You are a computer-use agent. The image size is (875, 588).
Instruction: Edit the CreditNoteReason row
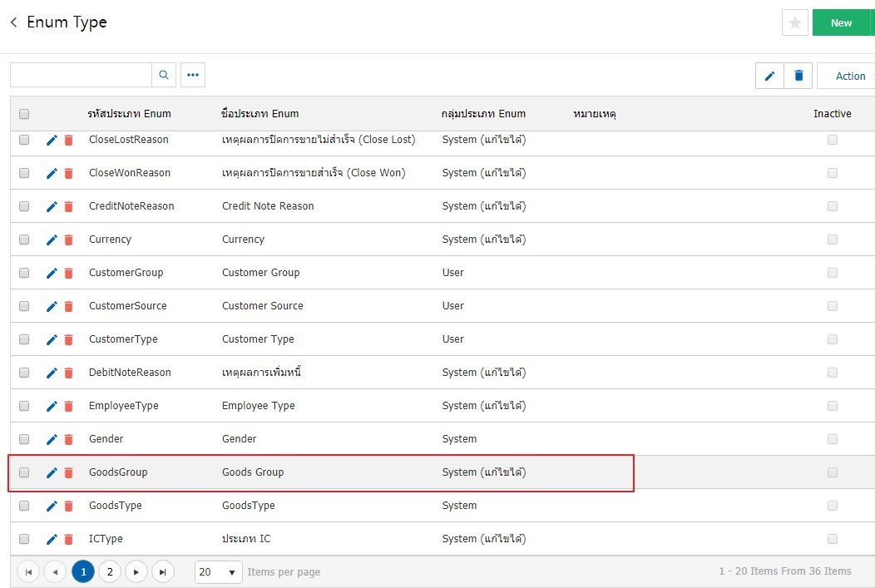(x=52, y=206)
